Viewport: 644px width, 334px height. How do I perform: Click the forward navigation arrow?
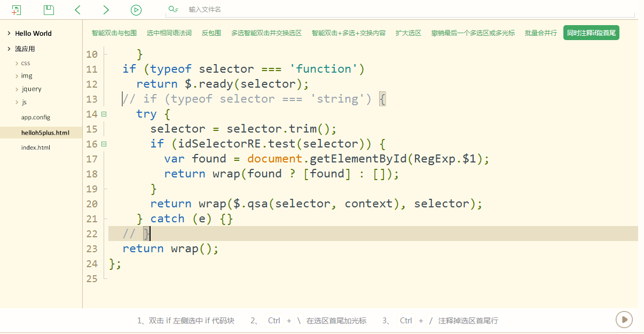(x=106, y=10)
